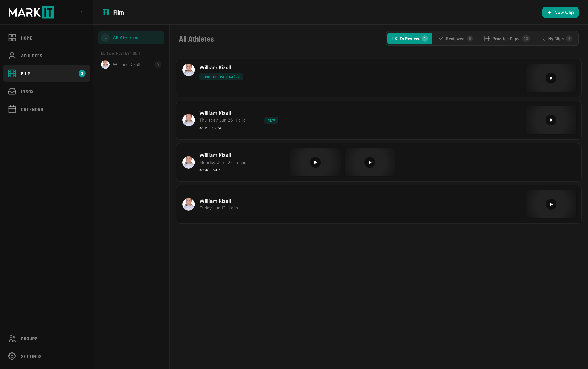Click the Reviewed count badge 6
The image size is (588, 369).
point(470,38)
